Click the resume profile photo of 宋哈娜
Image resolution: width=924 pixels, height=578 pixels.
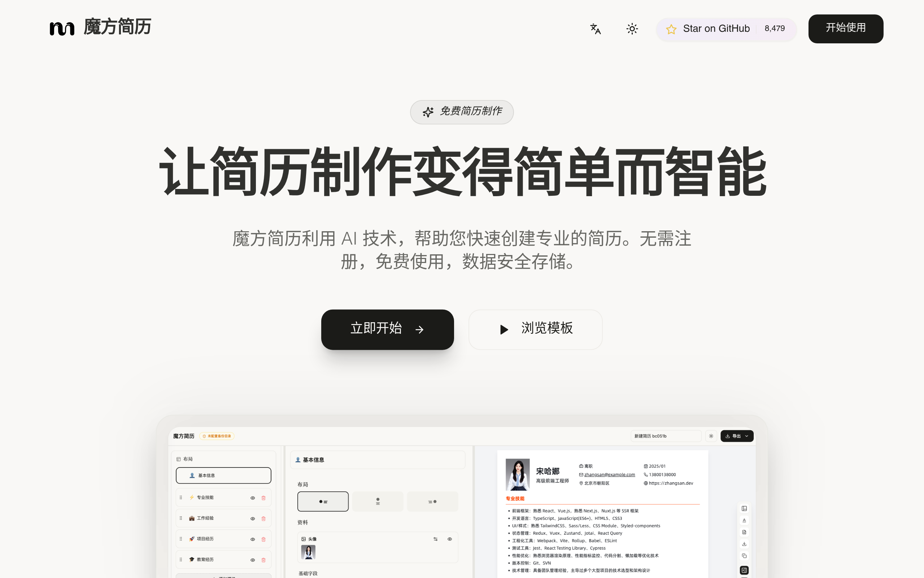(x=517, y=474)
